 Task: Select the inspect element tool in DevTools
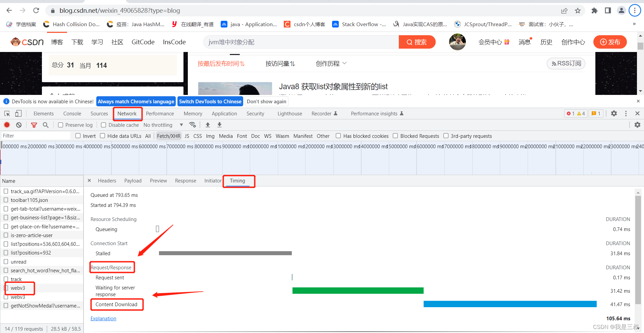7,113
